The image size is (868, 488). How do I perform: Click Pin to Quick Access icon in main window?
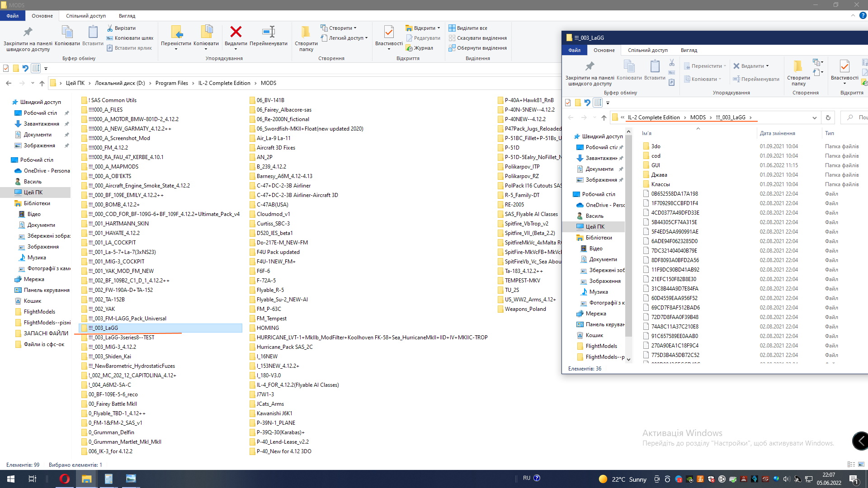click(x=28, y=32)
